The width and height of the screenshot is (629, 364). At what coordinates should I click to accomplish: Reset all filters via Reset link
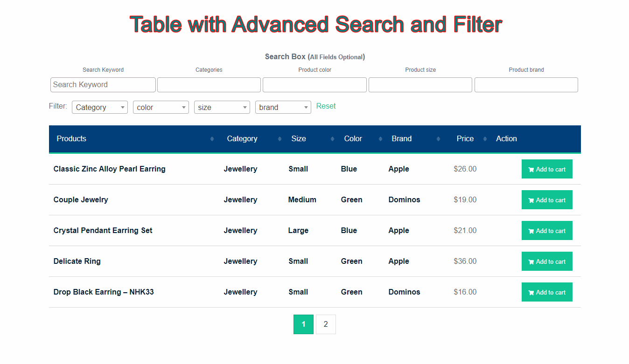pyautogui.click(x=326, y=106)
